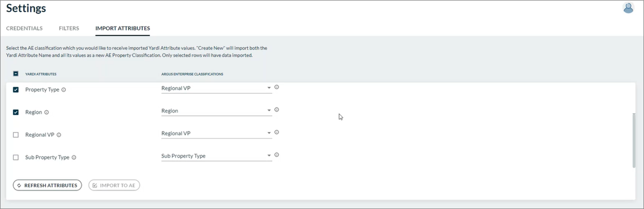Click info icon right of Sub Property Type dropdown
This screenshot has height=209, width=644.
click(277, 155)
